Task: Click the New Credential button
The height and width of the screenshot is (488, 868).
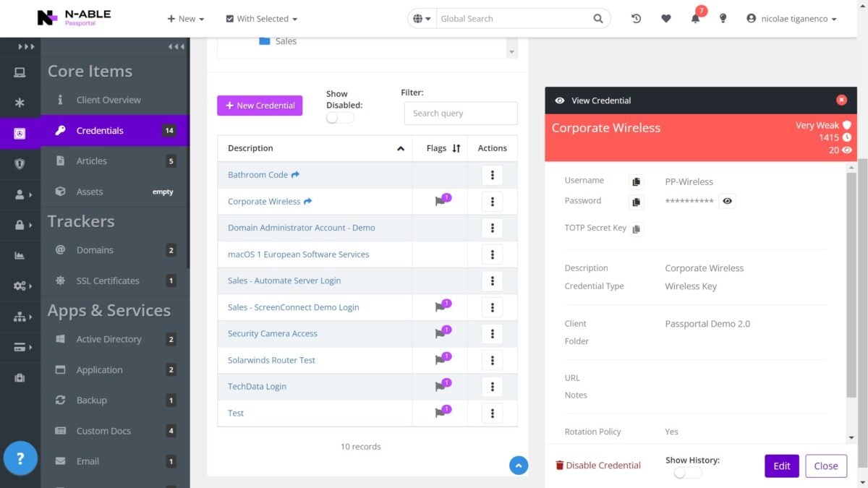Action: click(x=260, y=106)
